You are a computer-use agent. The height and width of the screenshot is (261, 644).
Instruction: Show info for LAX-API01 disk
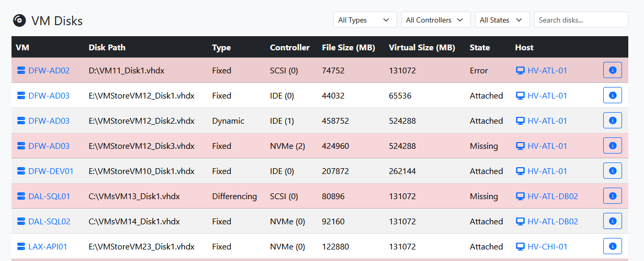tap(612, 246)
